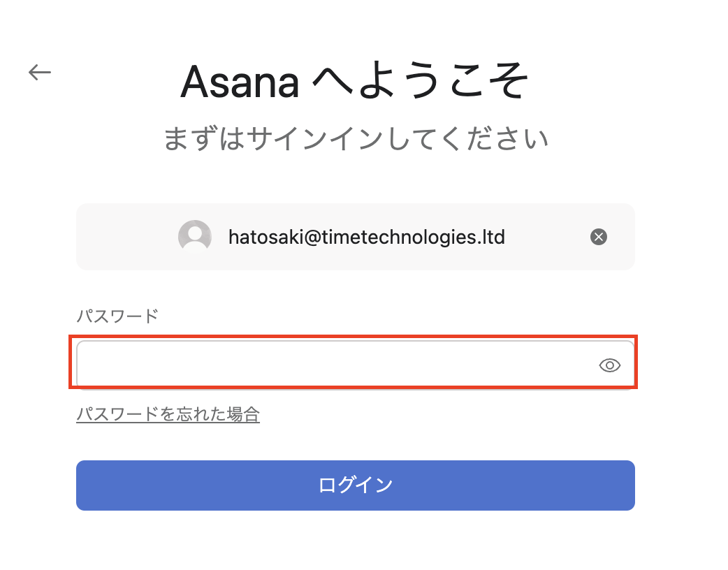Submit sign-in with the ログイン button
Image resolution: width=728 pixels, height=570 pixels.
(x=355, y=485)
